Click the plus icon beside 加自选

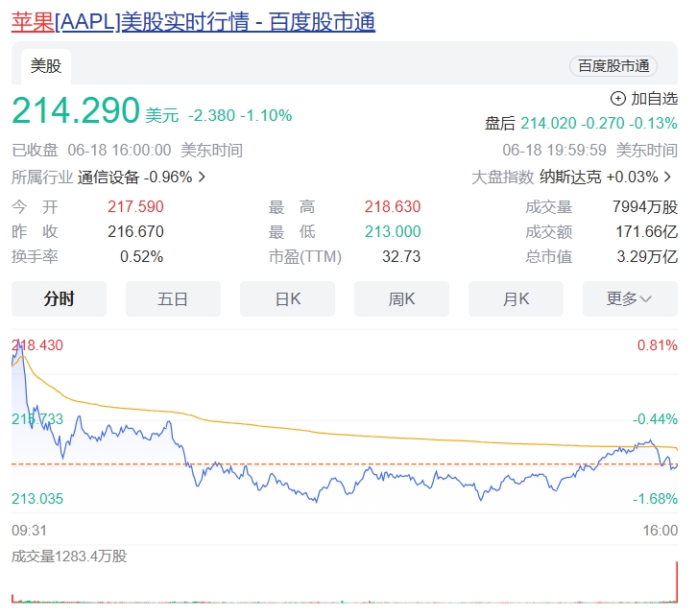click(618, 98)
